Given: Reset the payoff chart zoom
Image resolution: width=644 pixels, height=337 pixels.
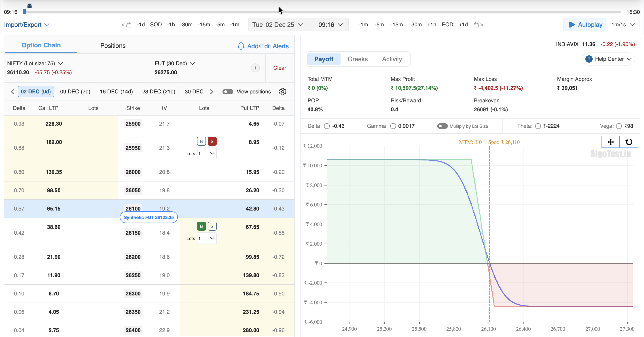Looking at the screenshot, I should 629,142.
